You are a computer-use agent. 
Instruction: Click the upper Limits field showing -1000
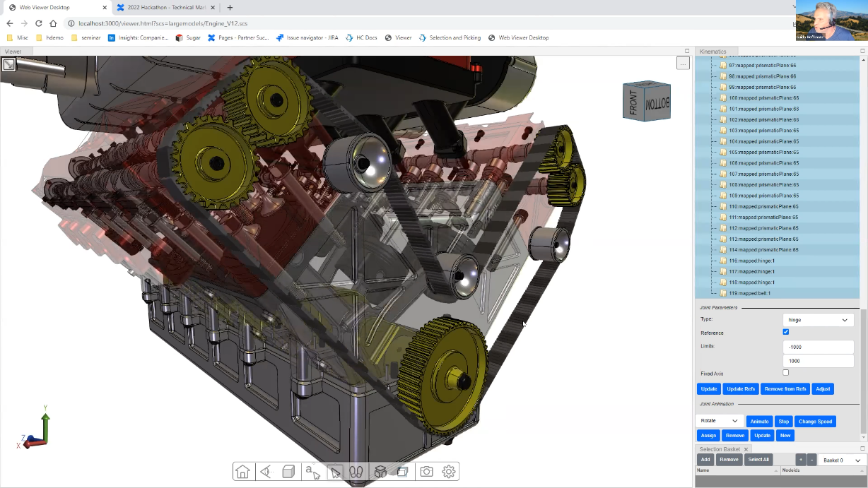coord(818,347)
